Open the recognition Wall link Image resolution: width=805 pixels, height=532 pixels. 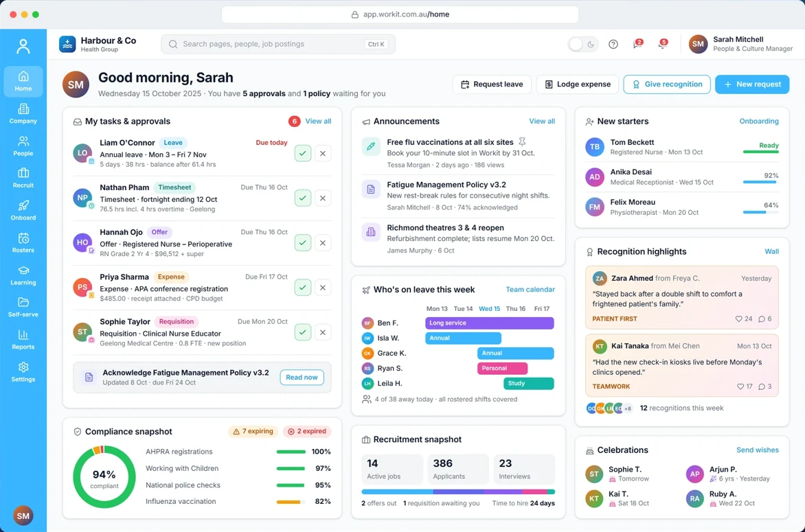click(x=771, y=251)
